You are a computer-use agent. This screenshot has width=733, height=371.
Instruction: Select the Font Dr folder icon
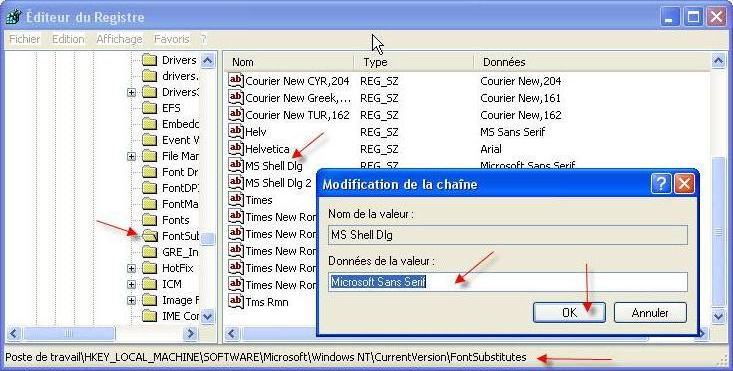149,172
